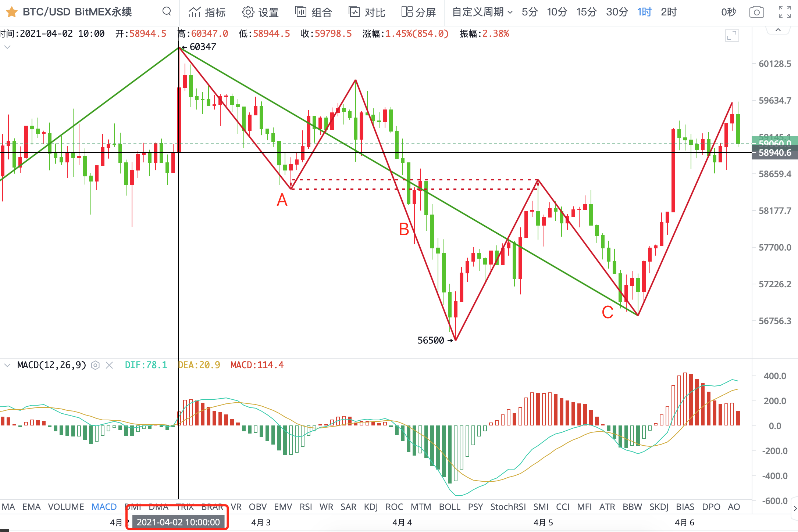This screenshot has width=798, height=532.
Task: Switch to 15分 timeframe
Action: point(586,12)
